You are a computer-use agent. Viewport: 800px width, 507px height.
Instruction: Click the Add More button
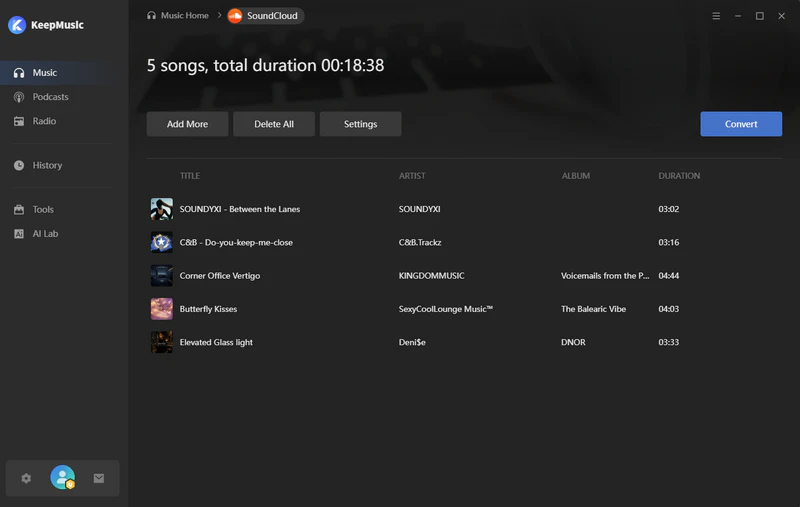pos(187,124)
